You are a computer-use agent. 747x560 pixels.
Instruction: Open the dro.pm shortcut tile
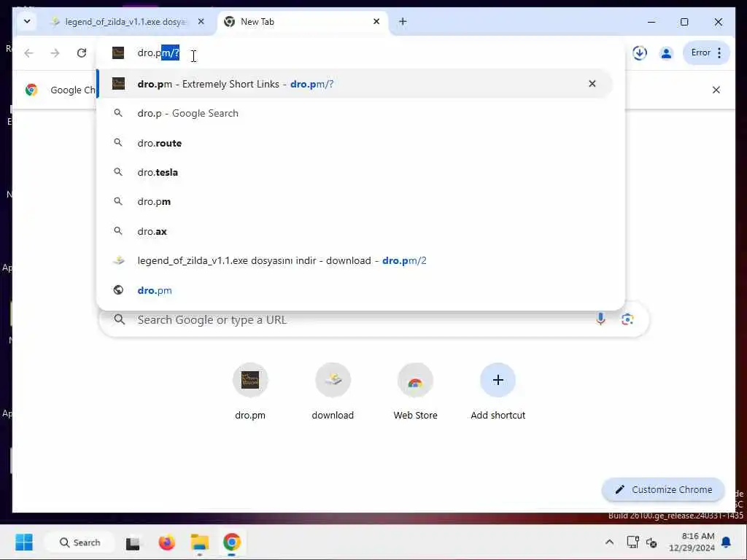(x=250, y=392)
